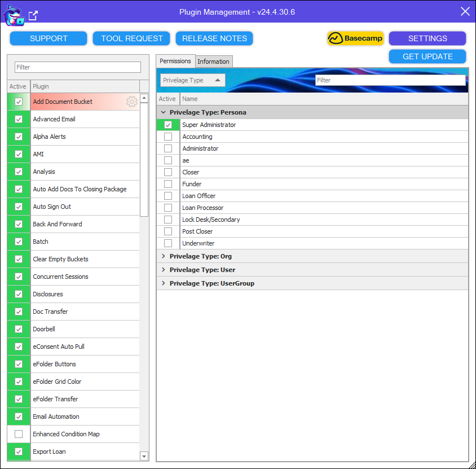
Task: Click the mascot logo icon in title bar
Action: tap(13, 15)
